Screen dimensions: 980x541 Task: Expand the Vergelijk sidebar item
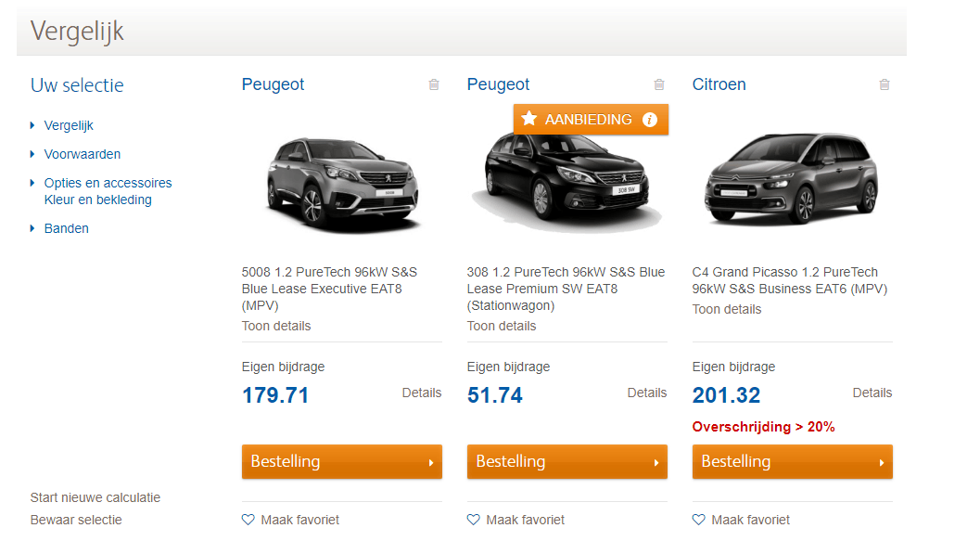[x=69, y=125]
